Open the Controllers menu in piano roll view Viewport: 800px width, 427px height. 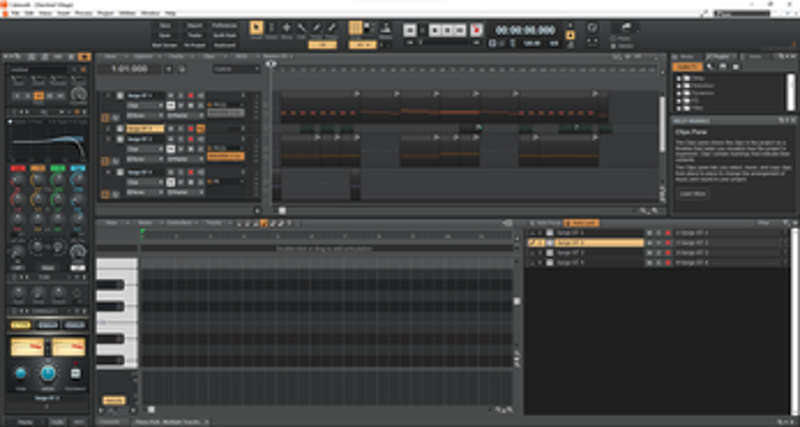(x=181, y=223)
